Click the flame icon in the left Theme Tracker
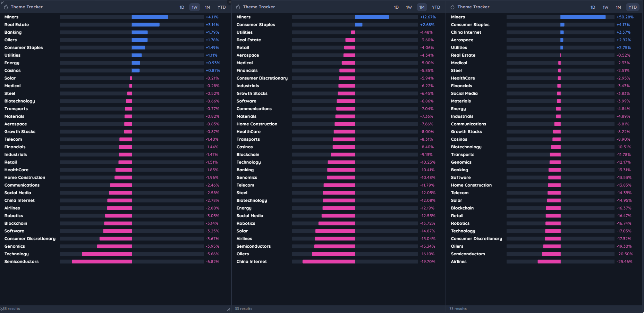The image size is (644, 313). point(6,7)
